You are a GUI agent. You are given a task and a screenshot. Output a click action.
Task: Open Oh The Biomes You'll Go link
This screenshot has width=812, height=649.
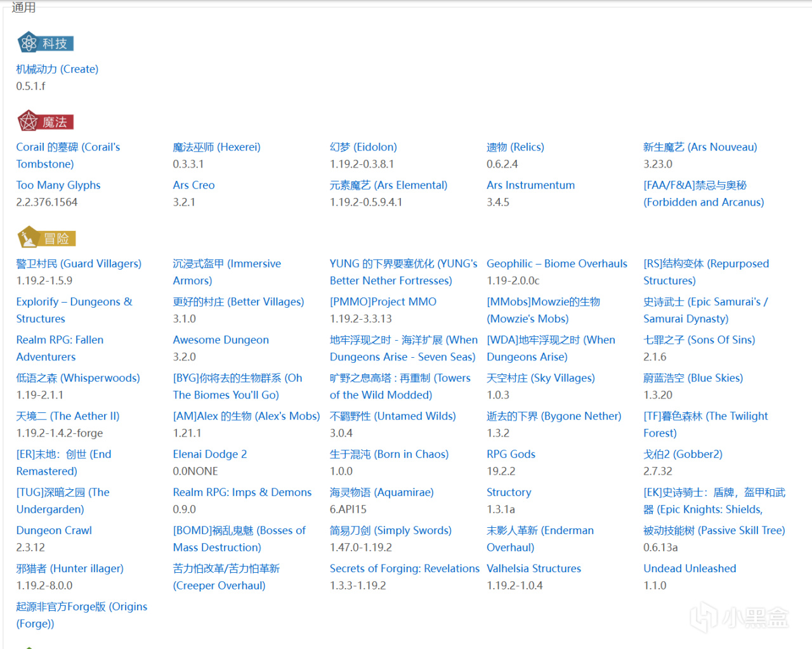237,386
